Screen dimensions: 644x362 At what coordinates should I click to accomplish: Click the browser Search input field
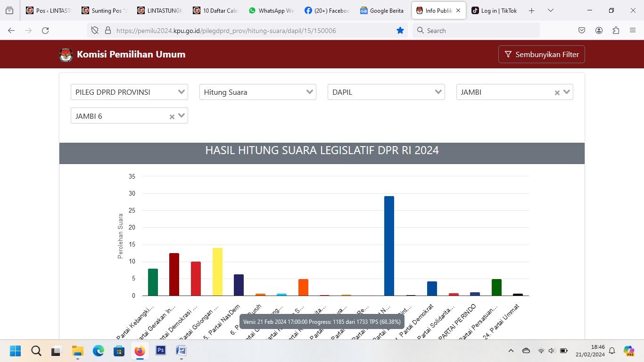click(476, 31)
